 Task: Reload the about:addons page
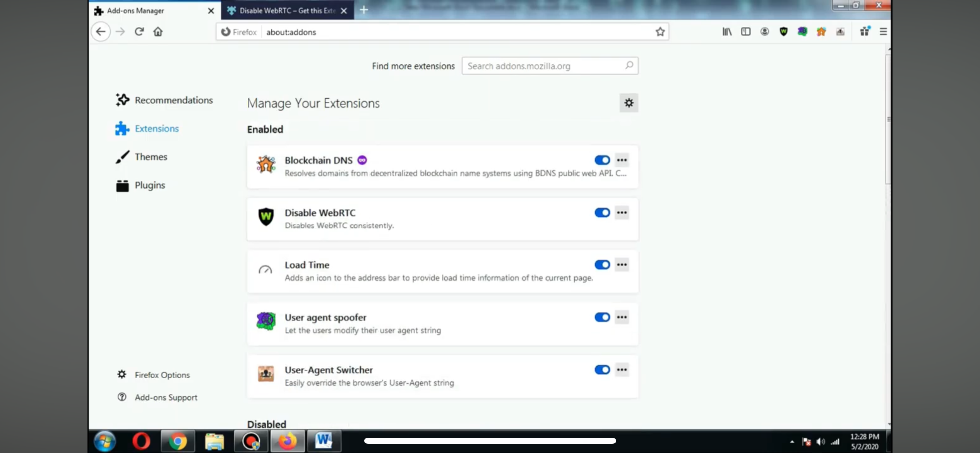click(x=139, y=31)
